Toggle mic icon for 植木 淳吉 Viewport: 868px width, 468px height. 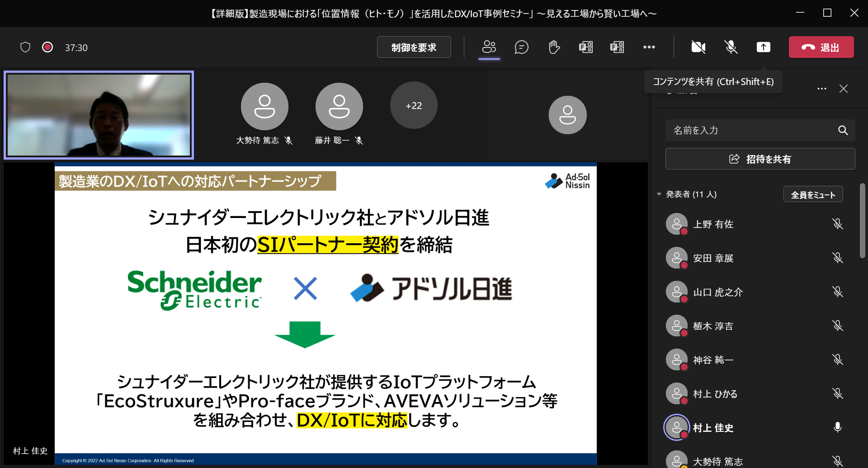838,326
